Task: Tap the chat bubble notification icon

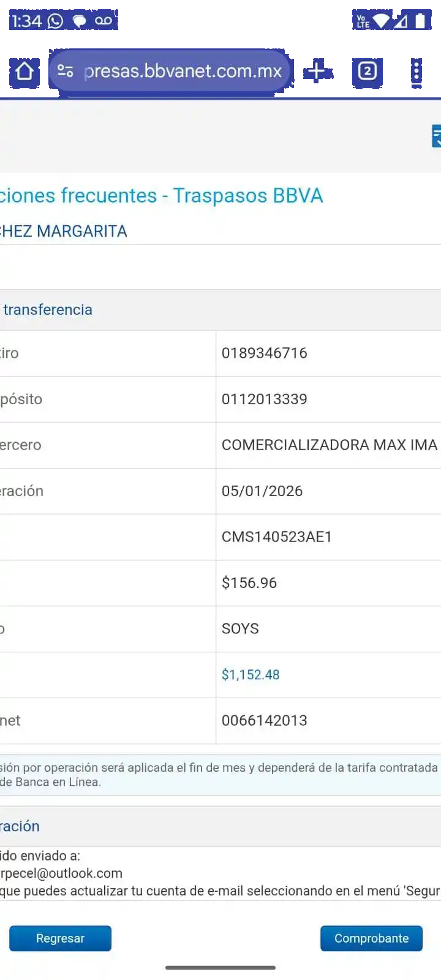Action: point(80,21)
